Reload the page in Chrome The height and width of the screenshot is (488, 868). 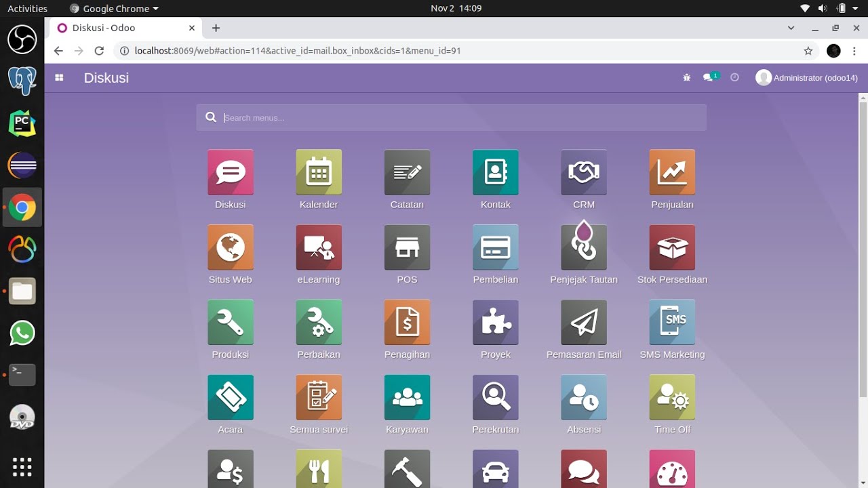[x=99, y=51]
